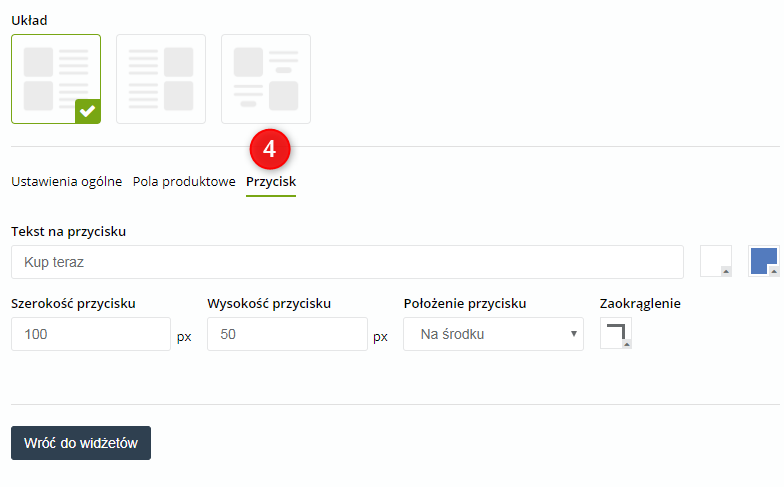Pick the third alternating layout thumbnail
Viewport: 784px width, 487px height.
(266, 79)
